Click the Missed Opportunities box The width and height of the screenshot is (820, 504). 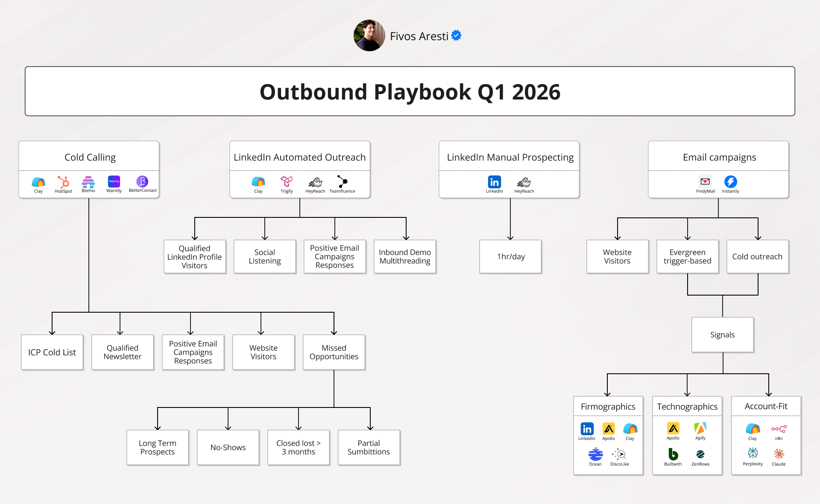click(x=334, y=352)
